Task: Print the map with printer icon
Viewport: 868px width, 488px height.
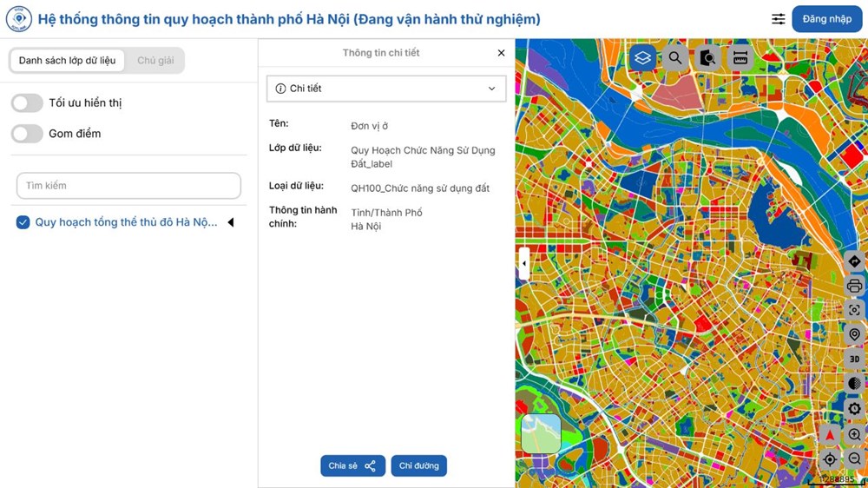Action: pyautogui.click(x=854, y=286)
